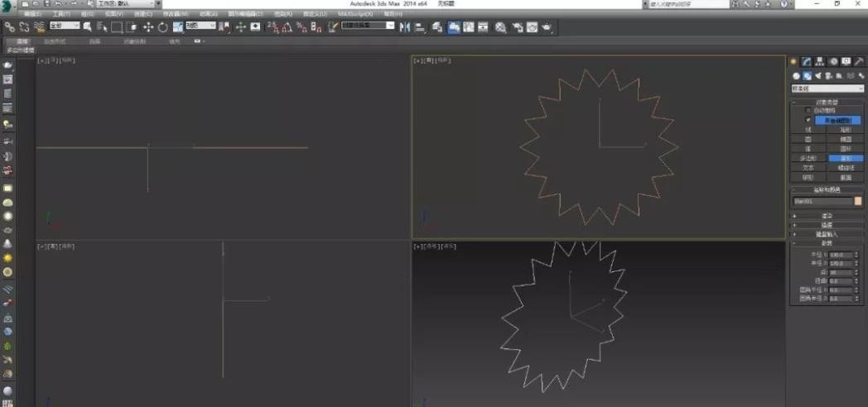
Task: Open the Render Setup dialog icon
Action: pyautogui.click(x=517, y=27)
